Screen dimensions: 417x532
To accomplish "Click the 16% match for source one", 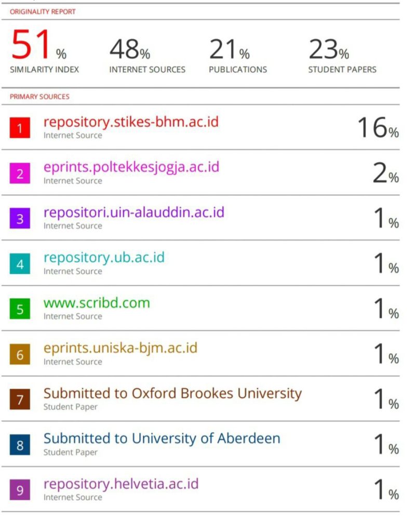I will (378, 128).
